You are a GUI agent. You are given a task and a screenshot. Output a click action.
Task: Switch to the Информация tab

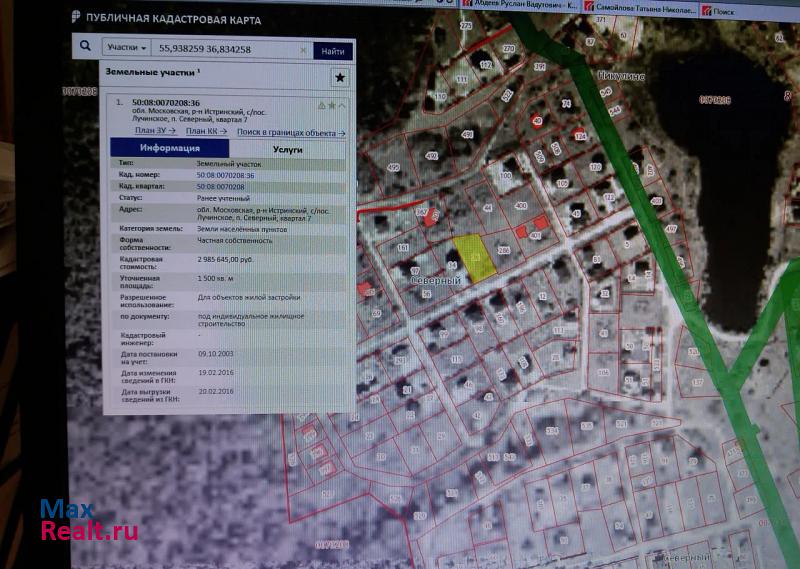point(169,148)
